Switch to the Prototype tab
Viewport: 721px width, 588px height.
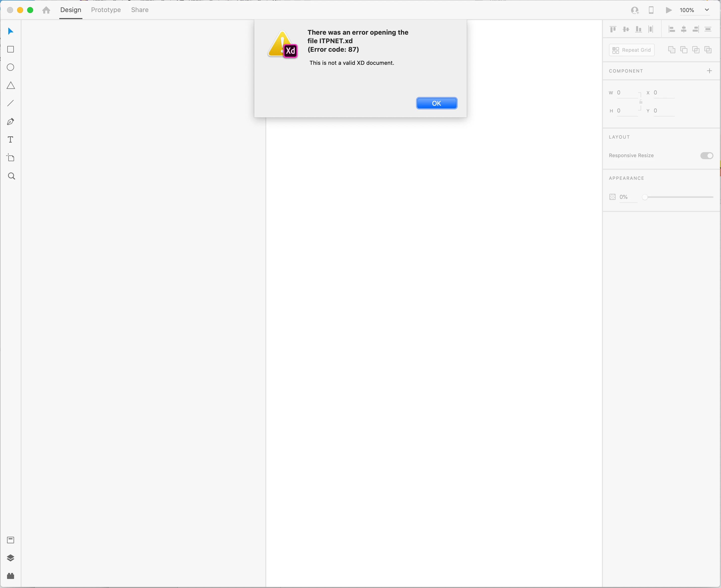coord(106,10)
